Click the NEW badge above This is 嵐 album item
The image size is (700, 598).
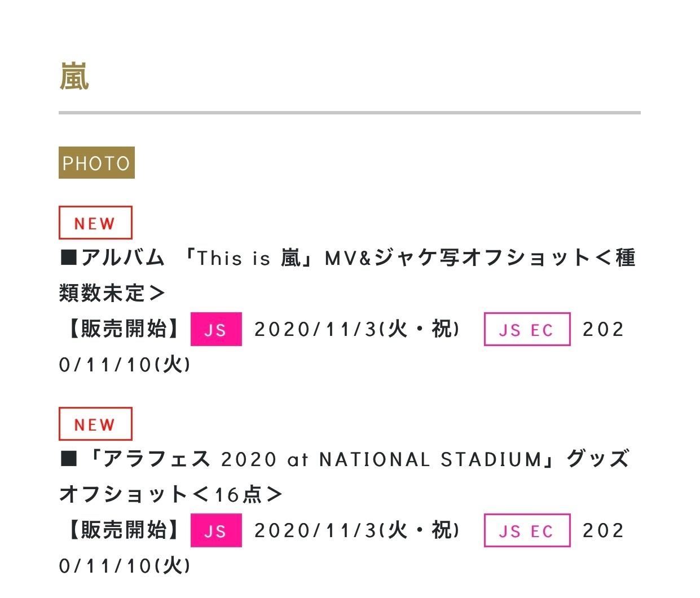click(95, 223)
